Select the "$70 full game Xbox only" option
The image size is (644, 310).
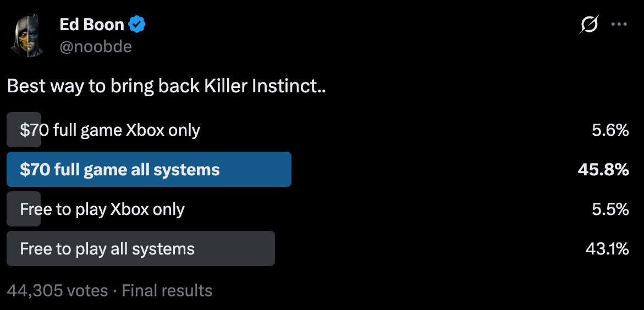(x=110, y=130)
